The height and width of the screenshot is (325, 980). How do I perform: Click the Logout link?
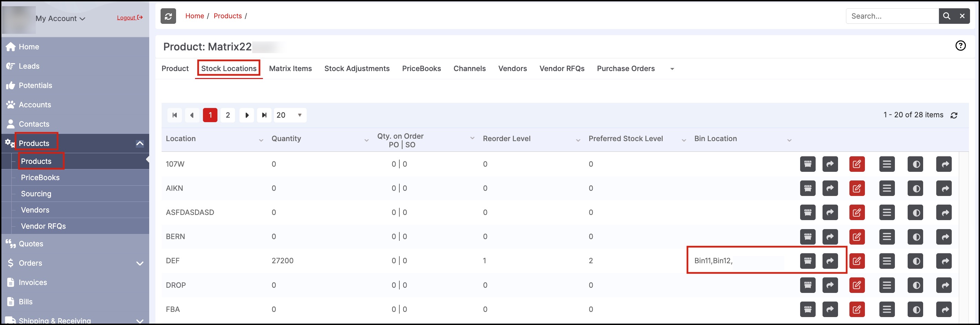130,18
